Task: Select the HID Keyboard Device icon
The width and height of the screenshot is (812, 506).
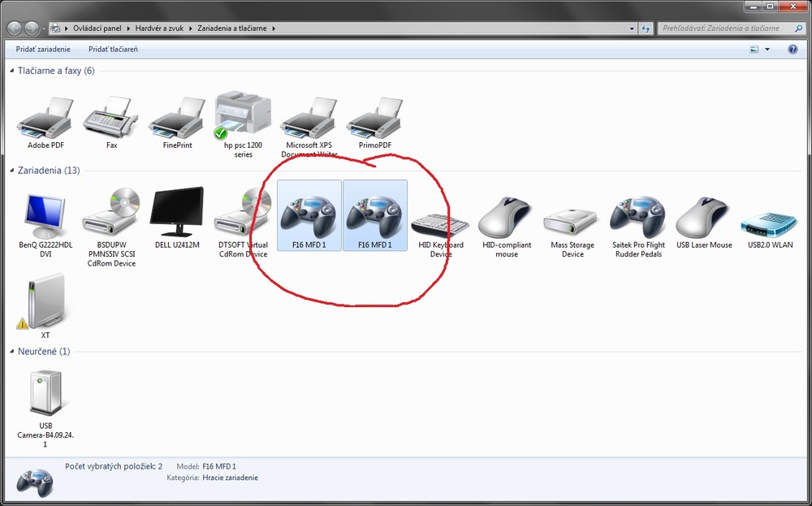Action: click(440, 223)
